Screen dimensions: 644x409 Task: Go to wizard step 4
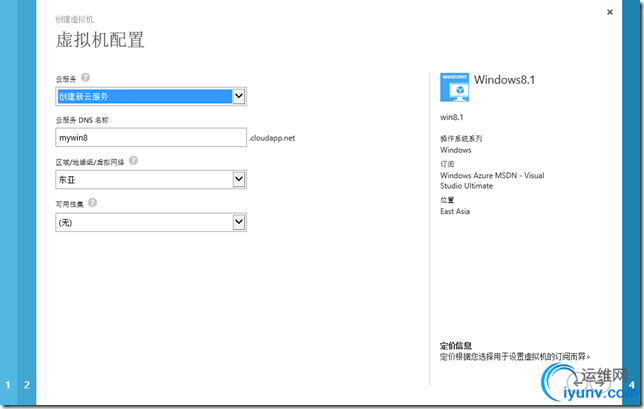pos(632,385)
